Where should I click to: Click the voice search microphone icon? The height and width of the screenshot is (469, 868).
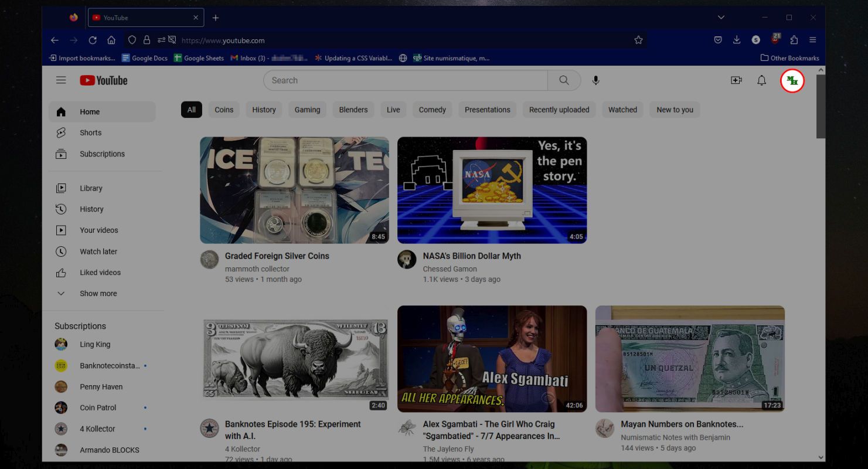[595, 80]
